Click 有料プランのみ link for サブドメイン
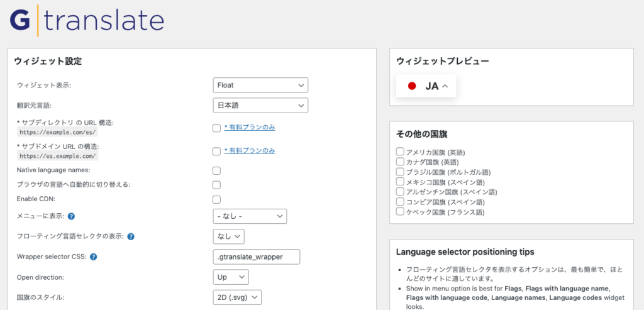The image size is (644, 310). (250, 150)
